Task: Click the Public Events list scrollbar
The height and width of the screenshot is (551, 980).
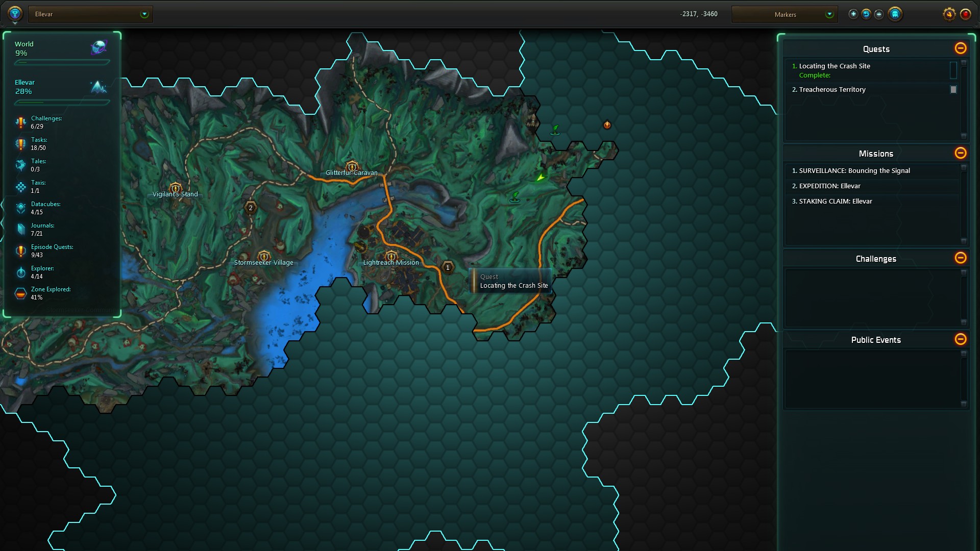Action: click(x=964, y=379)
